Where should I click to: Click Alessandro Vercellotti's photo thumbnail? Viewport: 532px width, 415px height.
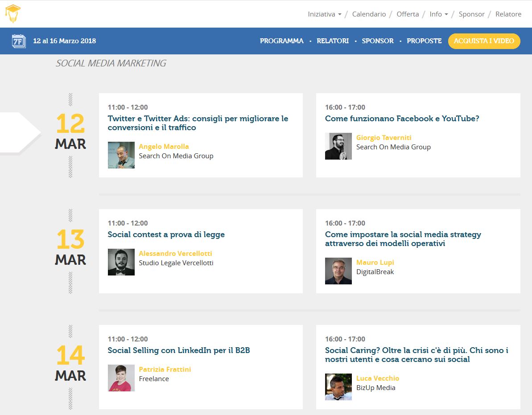(121, 262)
